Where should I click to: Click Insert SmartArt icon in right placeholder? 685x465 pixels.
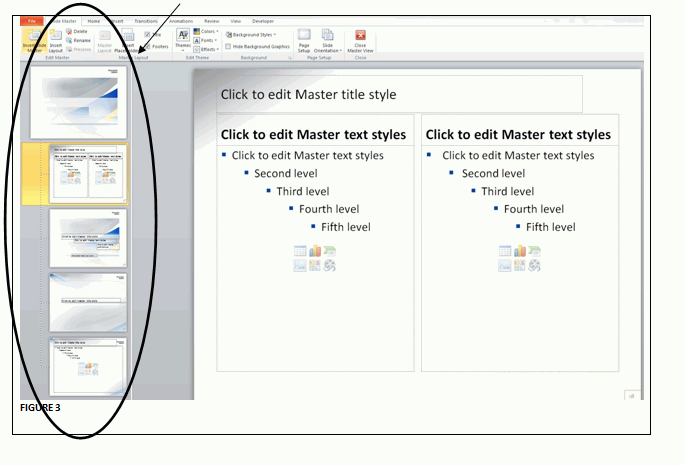(534, 251)
